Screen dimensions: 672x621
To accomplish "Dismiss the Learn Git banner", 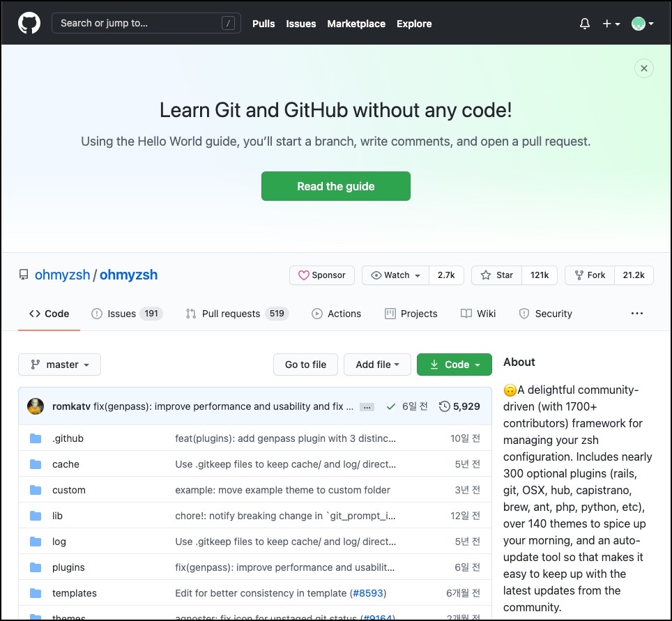I will 643,68.
